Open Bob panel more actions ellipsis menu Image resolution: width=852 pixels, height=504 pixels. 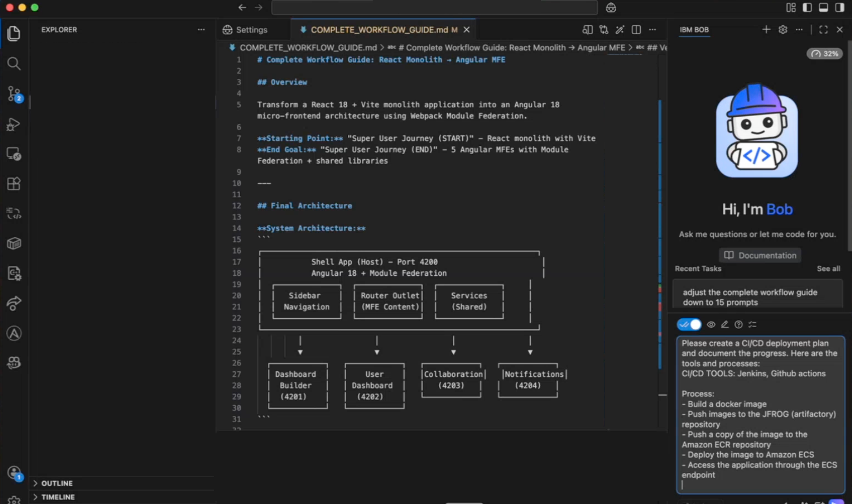click(799, 29)
